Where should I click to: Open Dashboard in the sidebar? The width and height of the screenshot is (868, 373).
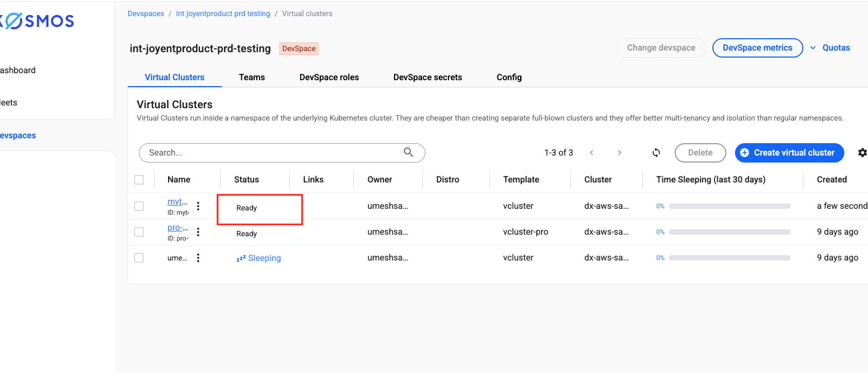pyautogui.click(x=18, y=71)
